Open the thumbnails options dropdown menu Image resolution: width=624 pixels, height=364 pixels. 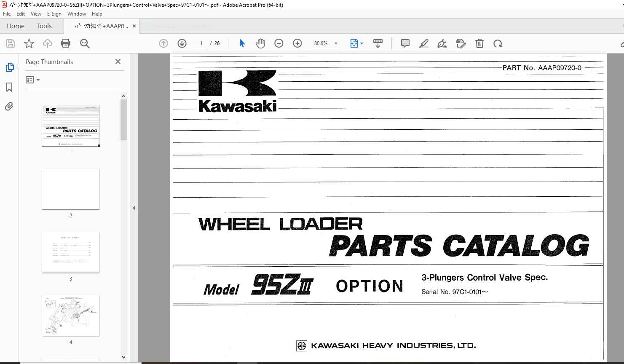(x=32, y=80)
